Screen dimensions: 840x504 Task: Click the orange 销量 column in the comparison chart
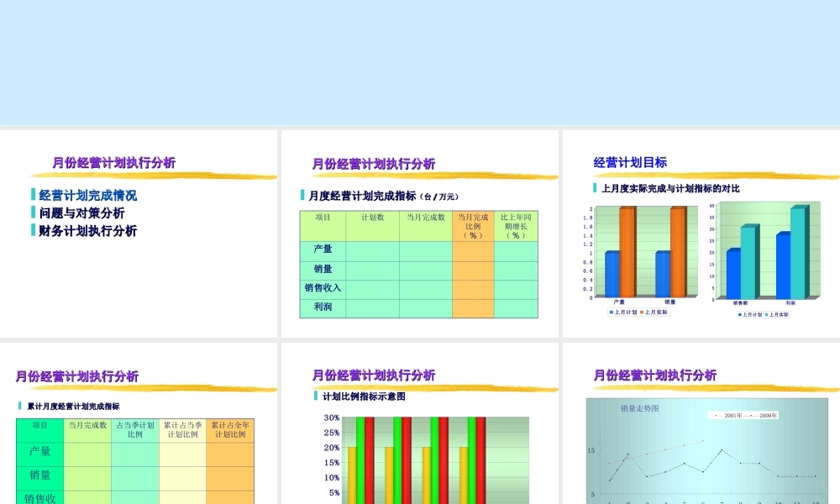pos(677,253)
